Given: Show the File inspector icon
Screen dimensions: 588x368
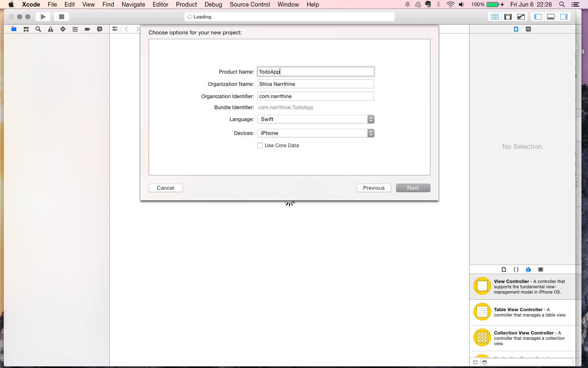Looking at the screenshot, I should point(516,29).
